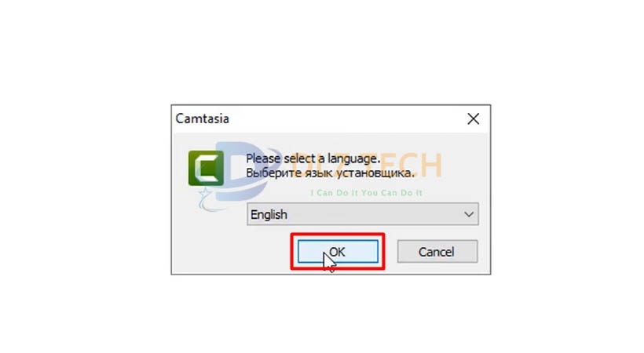Click the blue D watermark logo
The image size is (644, 353).
coord(243,172)
